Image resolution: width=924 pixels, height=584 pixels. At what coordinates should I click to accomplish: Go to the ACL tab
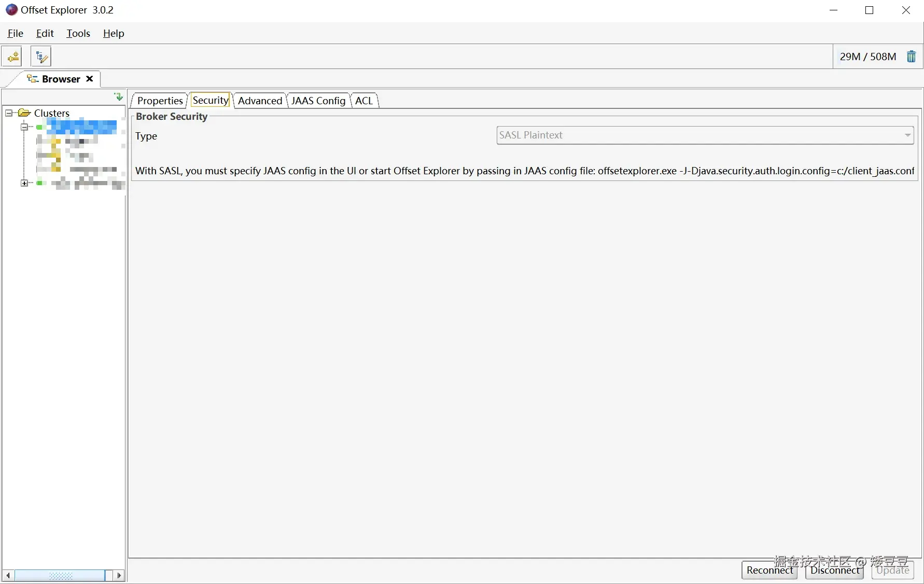364,101
